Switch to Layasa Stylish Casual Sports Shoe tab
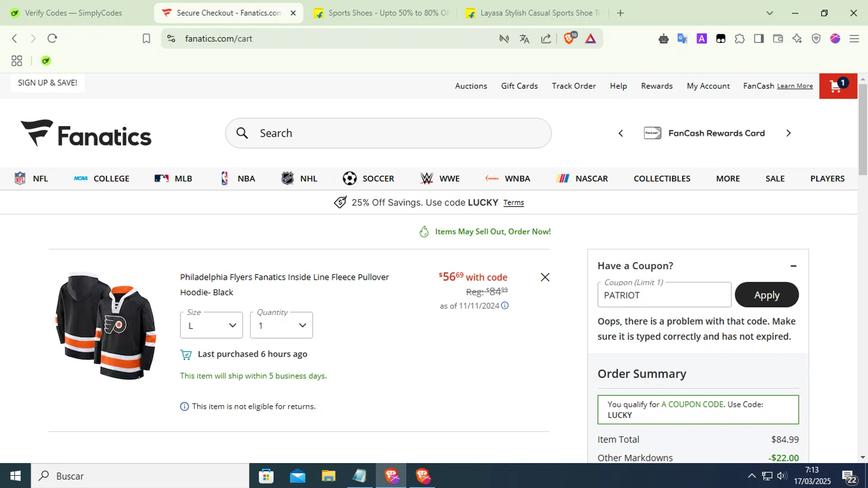This screenshot has width=868, height=488. (x=533, y=13)
